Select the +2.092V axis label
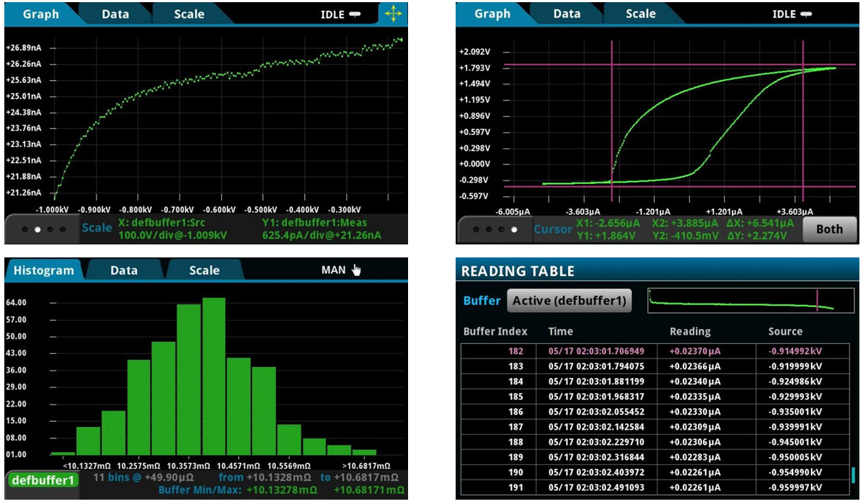 coord(474,52)
